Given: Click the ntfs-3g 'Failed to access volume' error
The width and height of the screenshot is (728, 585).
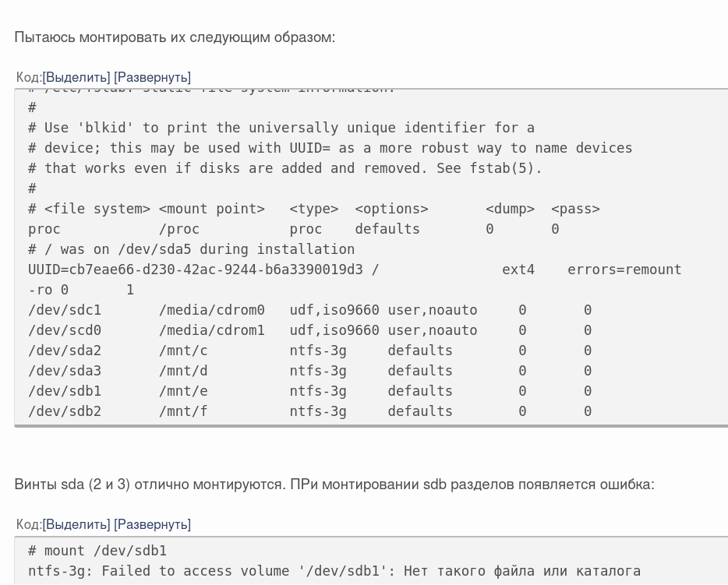Looking at the screenshot, I should pyautogui.click(x=334, y=571).
